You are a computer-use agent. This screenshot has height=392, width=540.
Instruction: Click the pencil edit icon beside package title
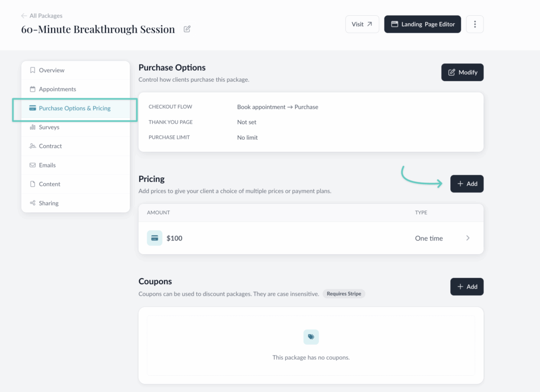[x=187, y=29]
